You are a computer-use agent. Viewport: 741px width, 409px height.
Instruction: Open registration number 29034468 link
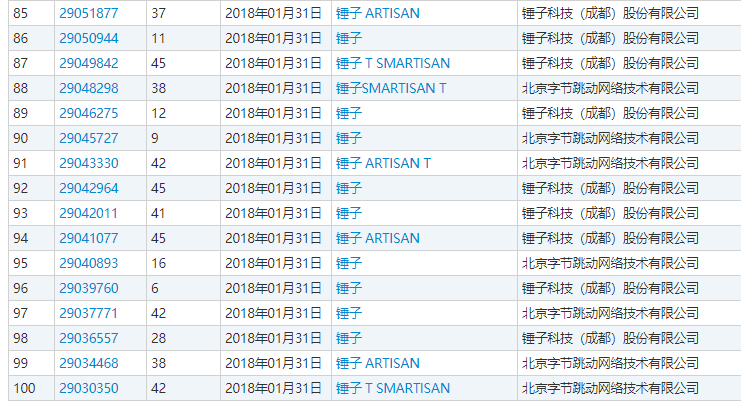coord(88,364)
